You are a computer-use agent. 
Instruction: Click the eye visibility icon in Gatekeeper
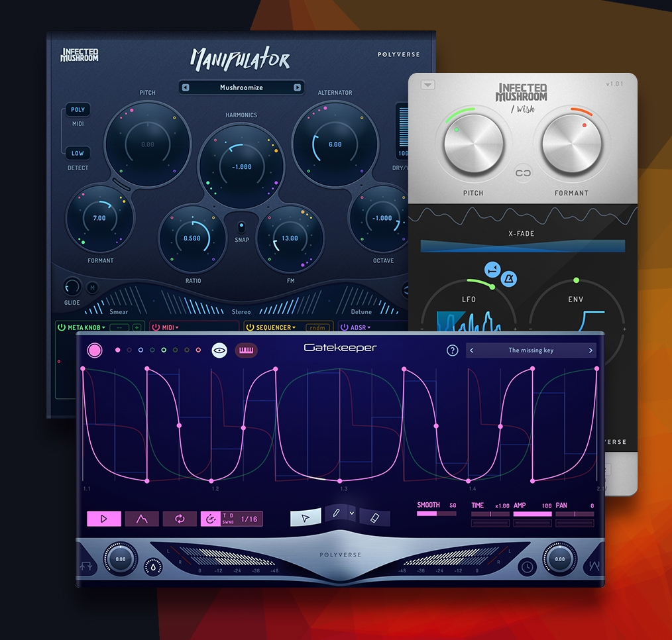219,350
